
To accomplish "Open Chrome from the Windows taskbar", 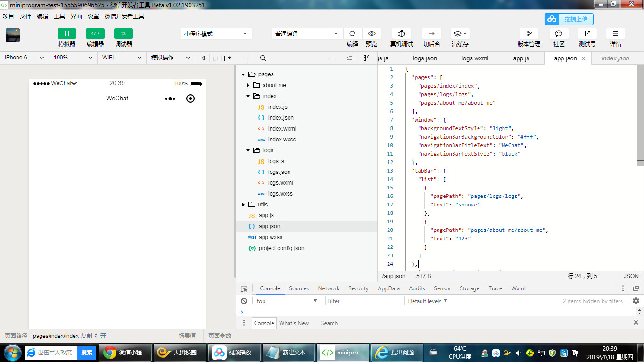I will (x=125, y=352).
